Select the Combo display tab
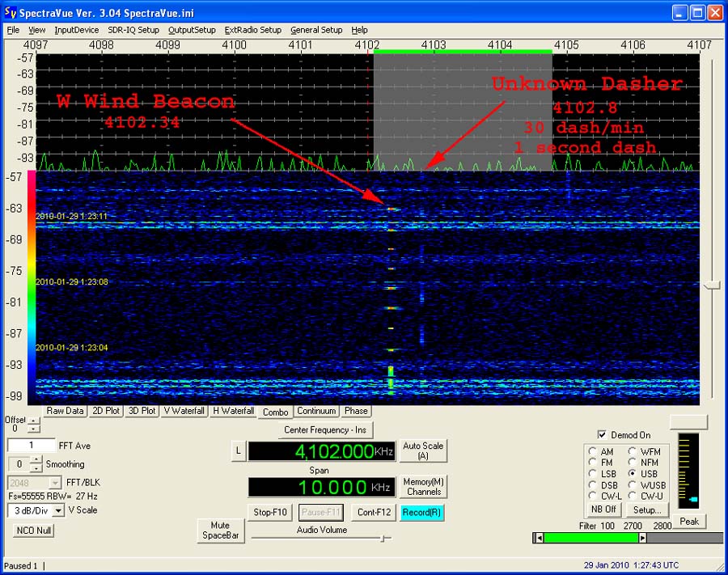Viewport: 728px width, 575px height. [275, 412]
